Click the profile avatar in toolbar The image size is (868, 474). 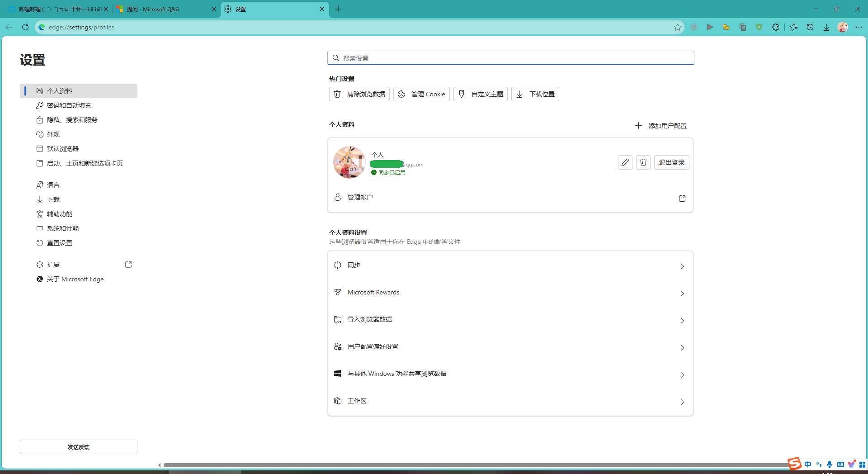pyautogui.click(x=843, y=27)
